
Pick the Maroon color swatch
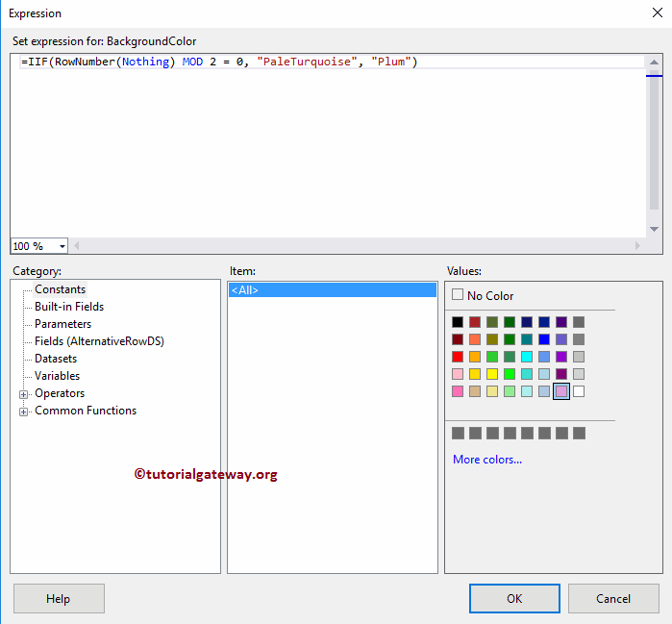point(458,339)
